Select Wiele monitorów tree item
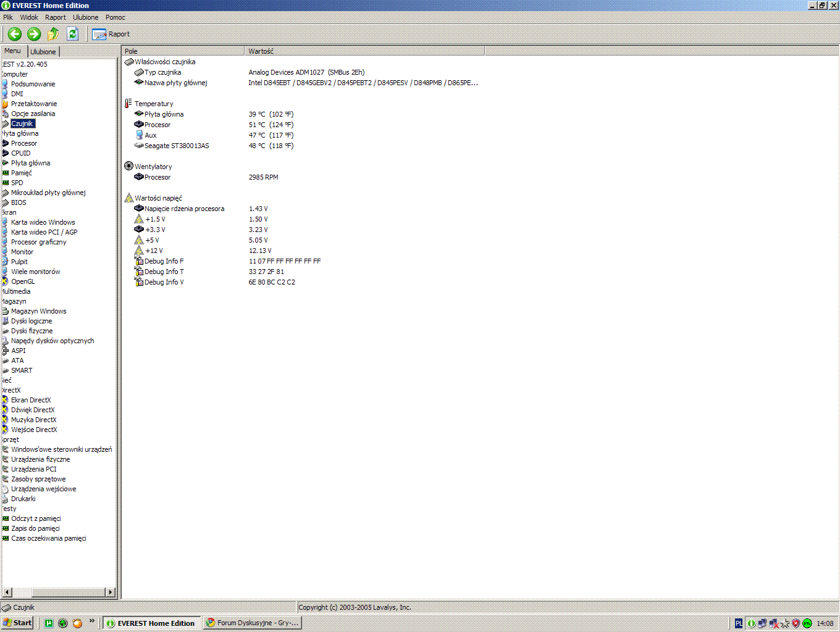 coord(36,272)
